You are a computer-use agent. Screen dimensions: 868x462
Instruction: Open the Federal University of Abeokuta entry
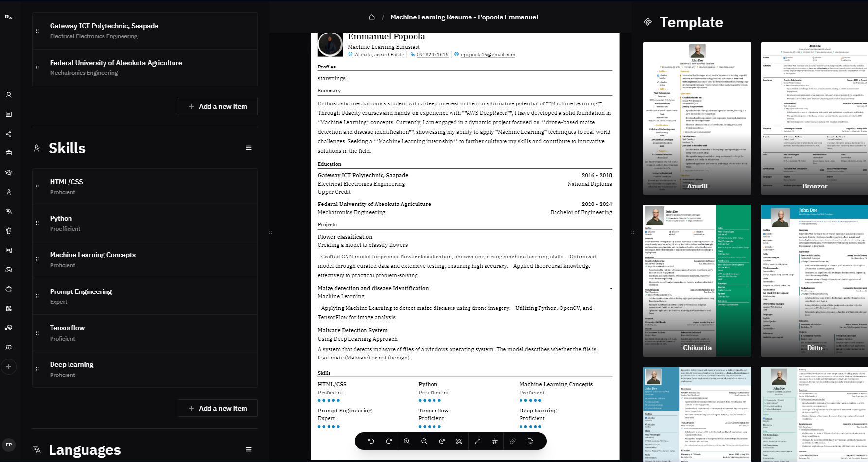[x=145, y=68]
